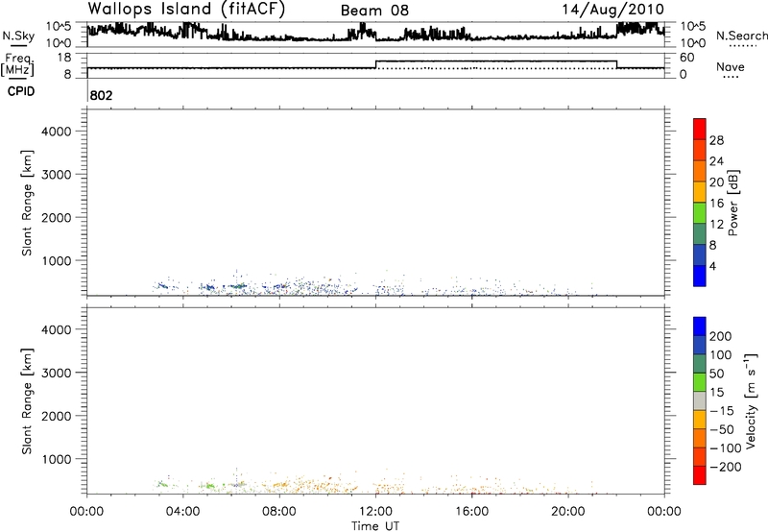Click the '16:00' time tick label
Screen dimensions: 768x532
(x=471, y=512)
